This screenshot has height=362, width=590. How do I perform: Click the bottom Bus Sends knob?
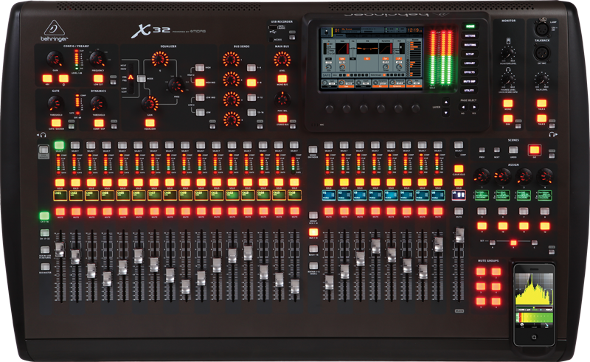click(231, 119)
